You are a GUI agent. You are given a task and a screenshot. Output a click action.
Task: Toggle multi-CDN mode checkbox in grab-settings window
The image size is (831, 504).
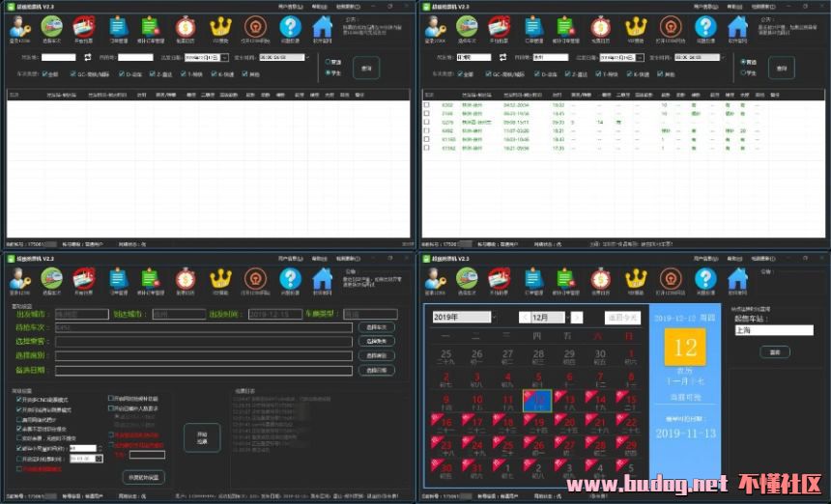pyautogui.click(x=19, y=400)
